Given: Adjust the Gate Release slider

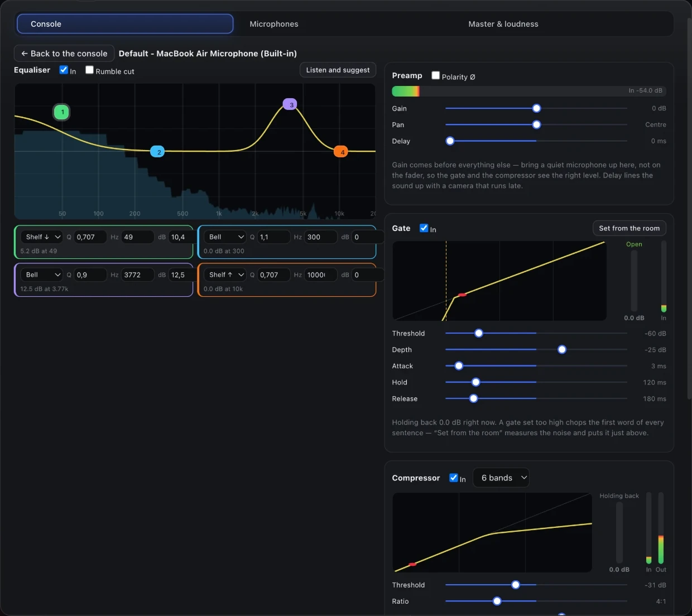Looking at the screenshot, I should pyautogui.click(x=536, y=398).
